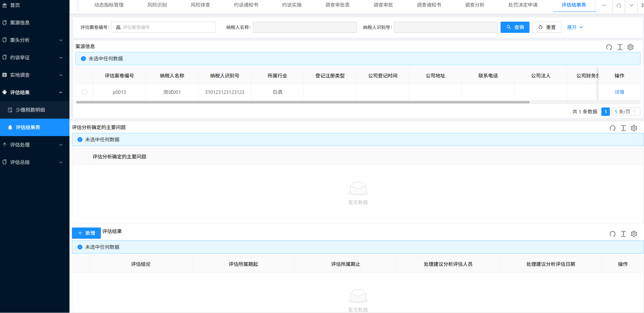Open the more tabs ellipsis menu
The height and width of the screenshot is (313, 644).
point(604,5)
